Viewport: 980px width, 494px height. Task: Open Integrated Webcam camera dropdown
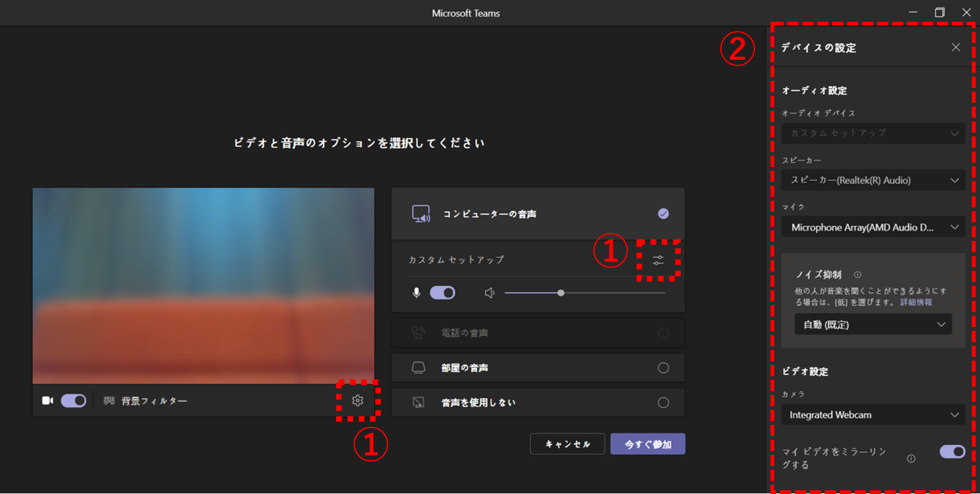tap(873, 415)
